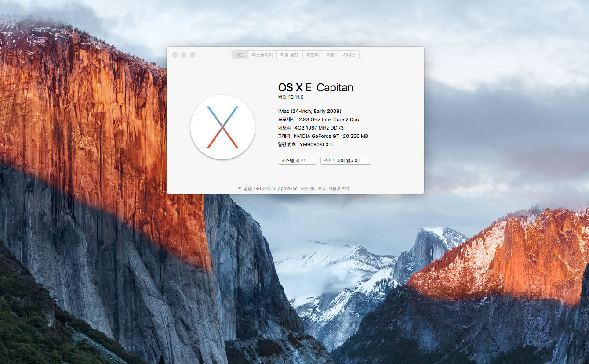Image resolution: width=589 pixels, height=364 pixels.
Task: Select the 개요 tab
Action: [x=240, y=55]
